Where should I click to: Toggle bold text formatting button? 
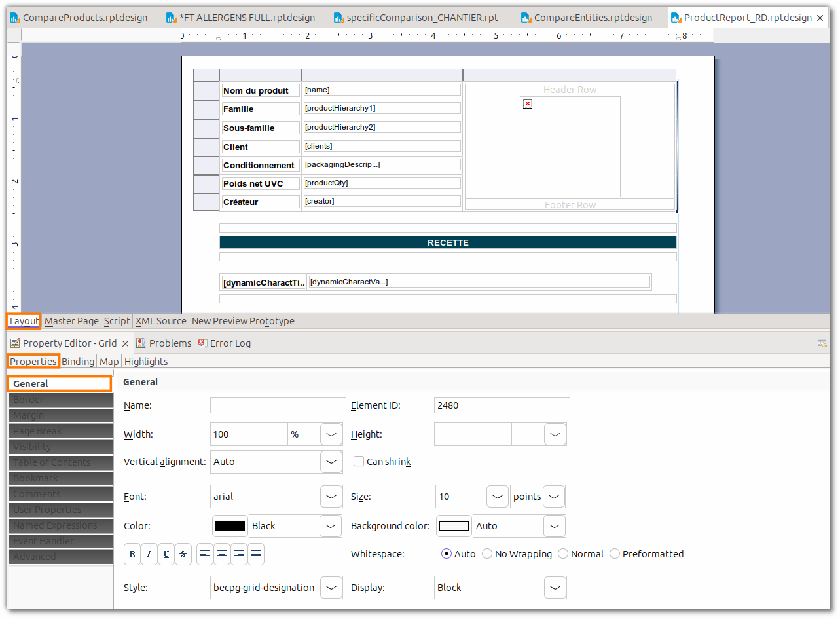click(x=132, y=554)
